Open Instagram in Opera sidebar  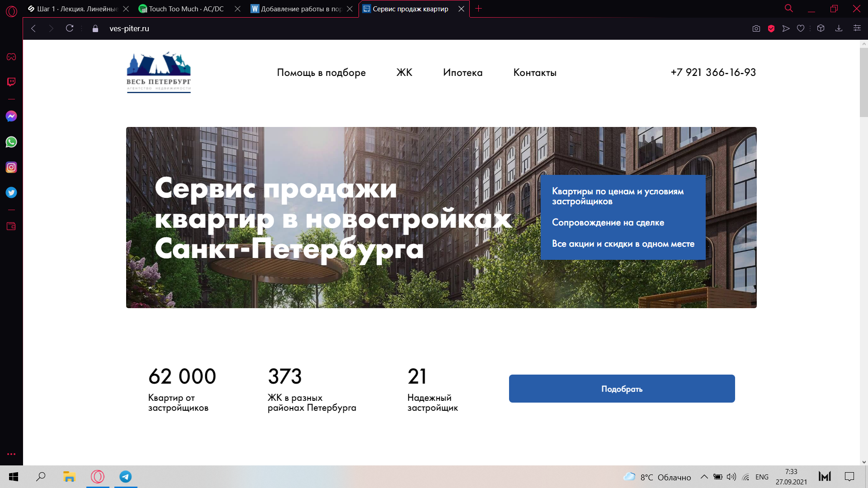click(11, 167)
